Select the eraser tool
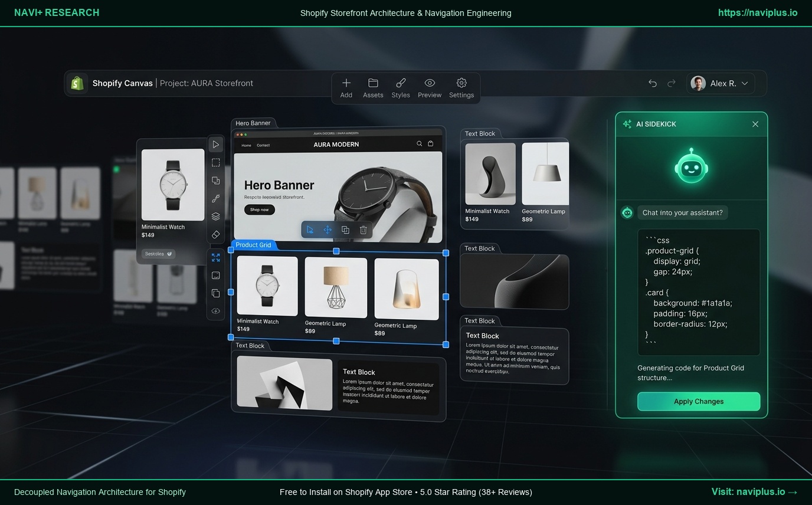Viewport: 812px width, 505px height. pyautogui.click(x=216, y=234)
